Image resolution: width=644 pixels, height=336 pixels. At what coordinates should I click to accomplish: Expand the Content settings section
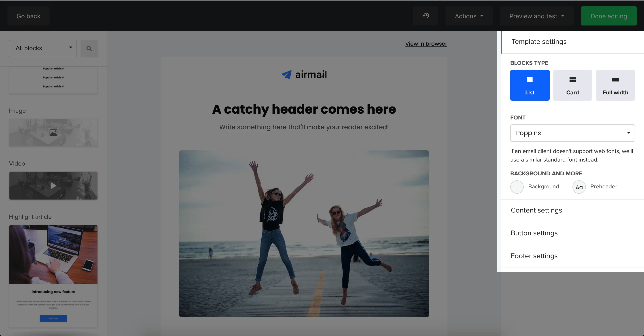click(x=536, y=211)
